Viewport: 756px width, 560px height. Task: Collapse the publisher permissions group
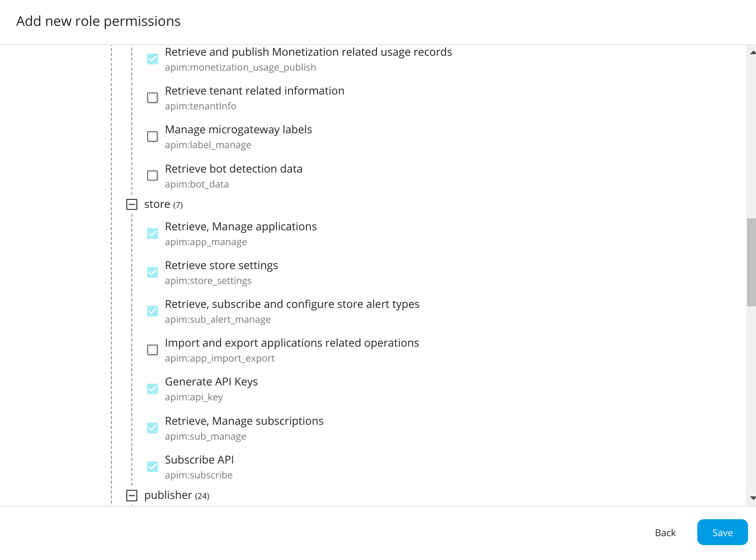click(131, 495)
